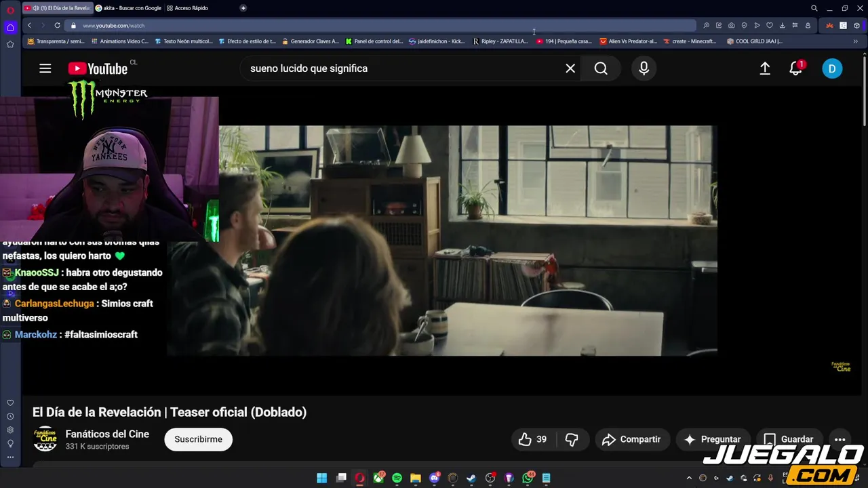The height and width of the screenshot is (488, 868).
Task: Switch to the Acceso Rápido tab
Action: tap(186, 8)
